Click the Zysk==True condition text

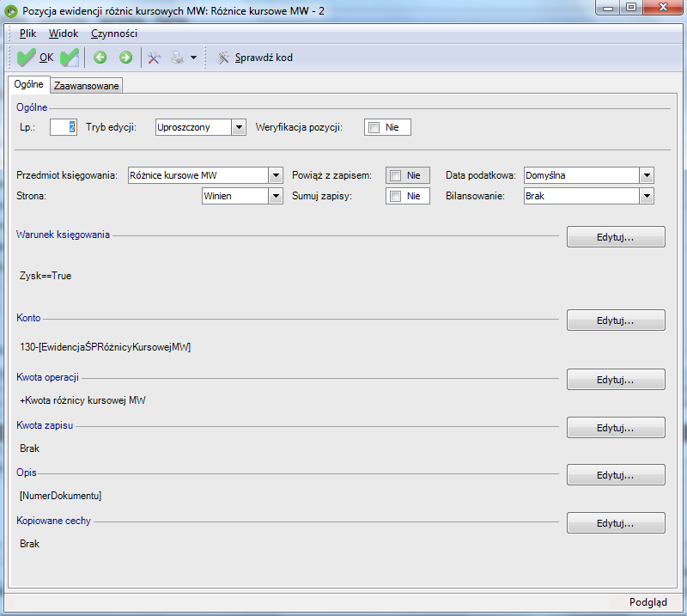pos(46,276)
